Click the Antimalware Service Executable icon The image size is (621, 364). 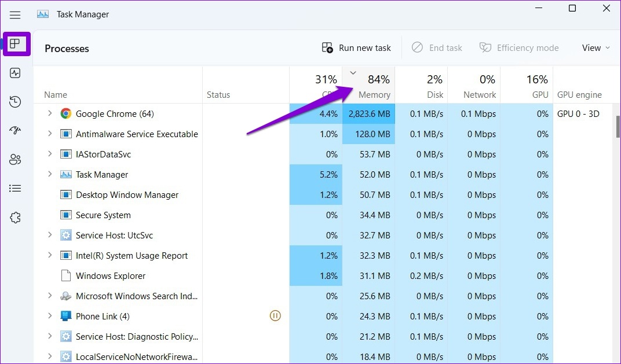[65, 134]
